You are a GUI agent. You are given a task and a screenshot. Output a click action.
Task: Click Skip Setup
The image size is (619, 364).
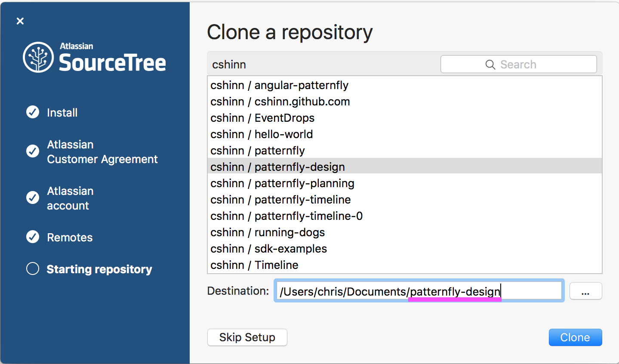coord(247,337)
